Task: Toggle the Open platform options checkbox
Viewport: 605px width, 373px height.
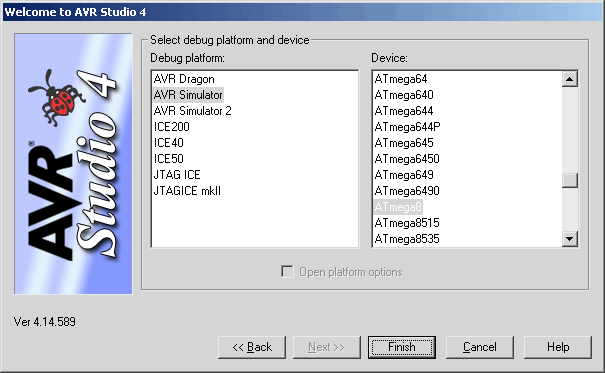Action: 287,272
